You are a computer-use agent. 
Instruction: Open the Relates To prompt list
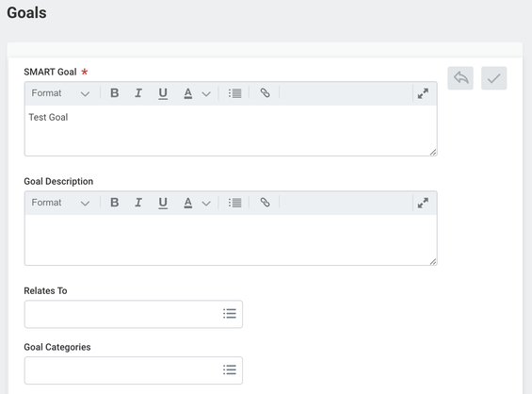pyautogui.click(x=230, y=314)
